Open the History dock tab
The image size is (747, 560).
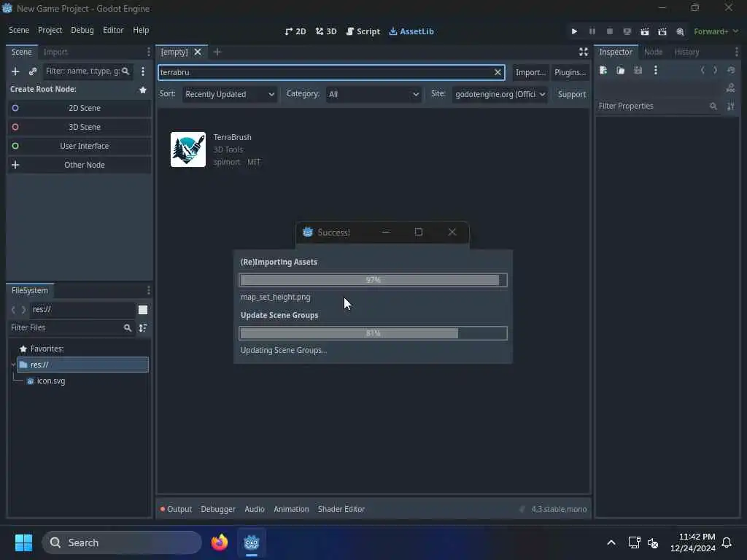click(686, 52)
